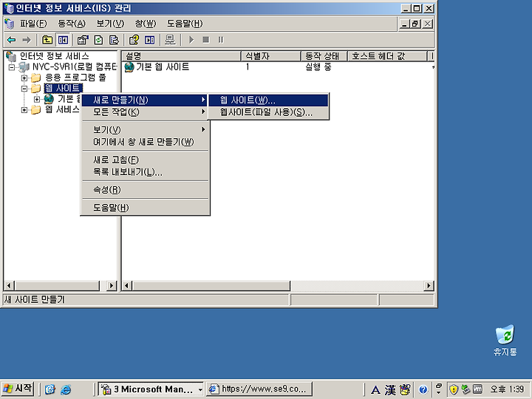The width and height of the screenshot is (532, 399).
Task: Open 3 Microsoft Man... taskbar group
Action: click(151, 389)
